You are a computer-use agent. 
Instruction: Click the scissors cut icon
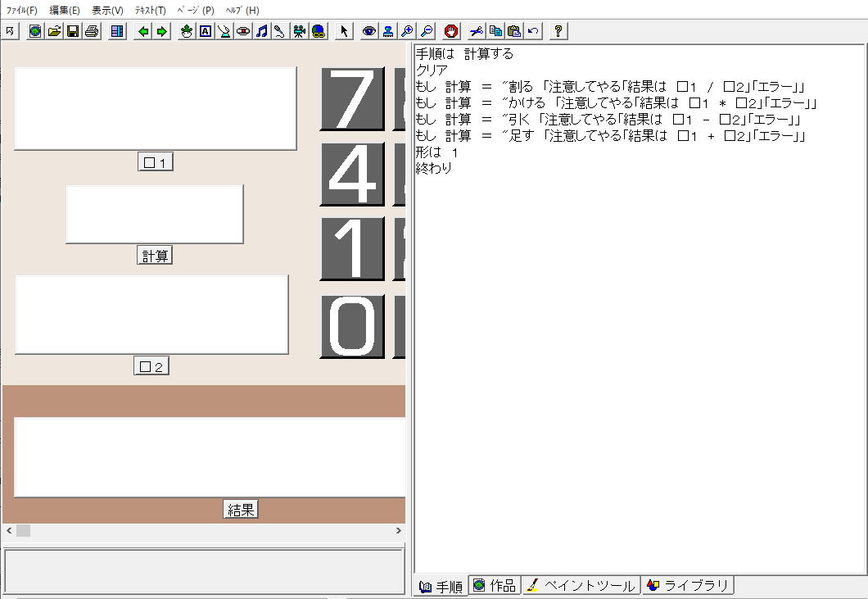(x=476, y=31)
